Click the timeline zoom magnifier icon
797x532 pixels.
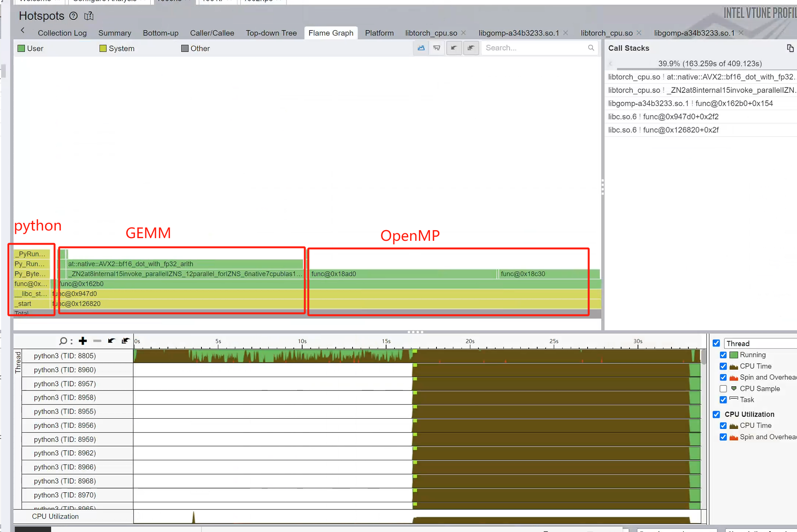pyautogui.click(x=63, y=341)
